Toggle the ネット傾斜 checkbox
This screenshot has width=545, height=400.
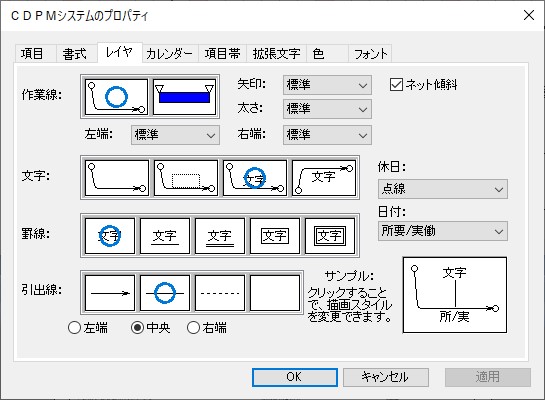pyautogui.click(x=396, y=84)
